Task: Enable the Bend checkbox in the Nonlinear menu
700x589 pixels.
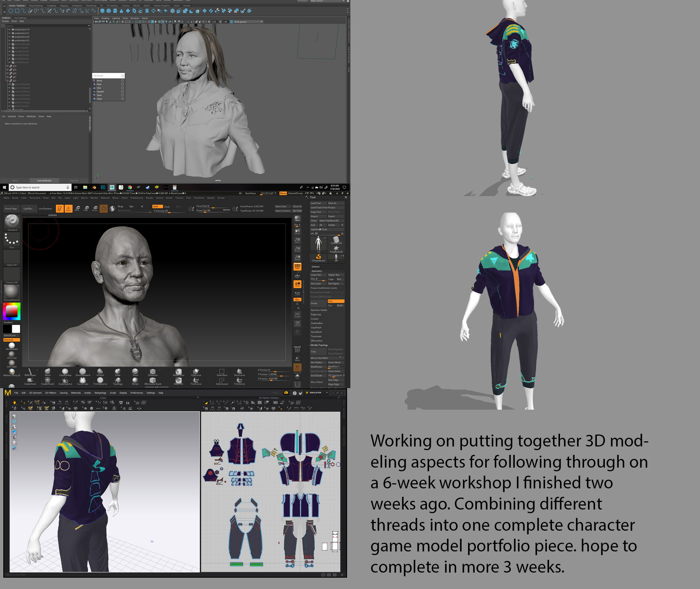Action: click(x=122, y=81)
